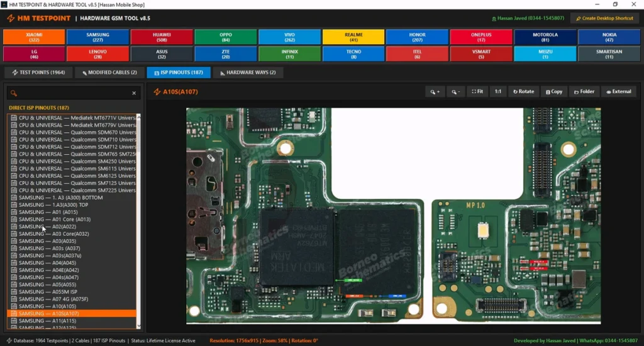
Task: Open the Modified Cables (2) tab
Action: 109,72
